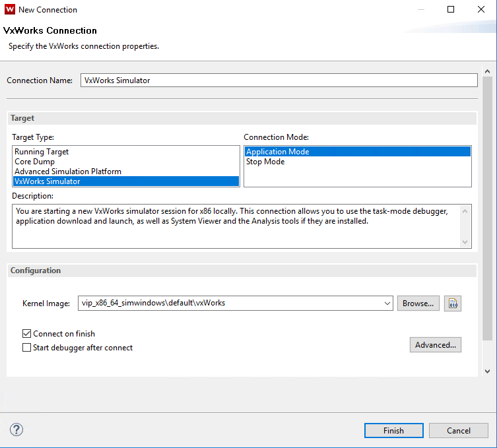Open the help question mark icon
The image size is (497, 448).
[16, 430]
